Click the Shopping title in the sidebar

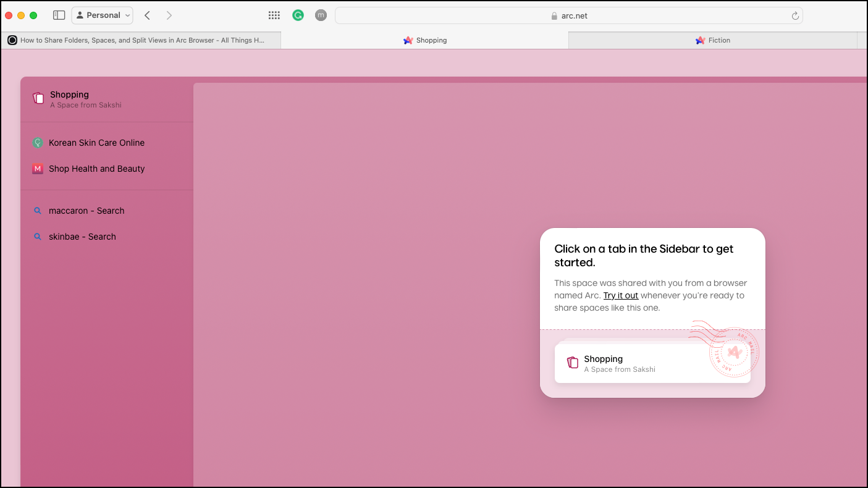point(69,95)
